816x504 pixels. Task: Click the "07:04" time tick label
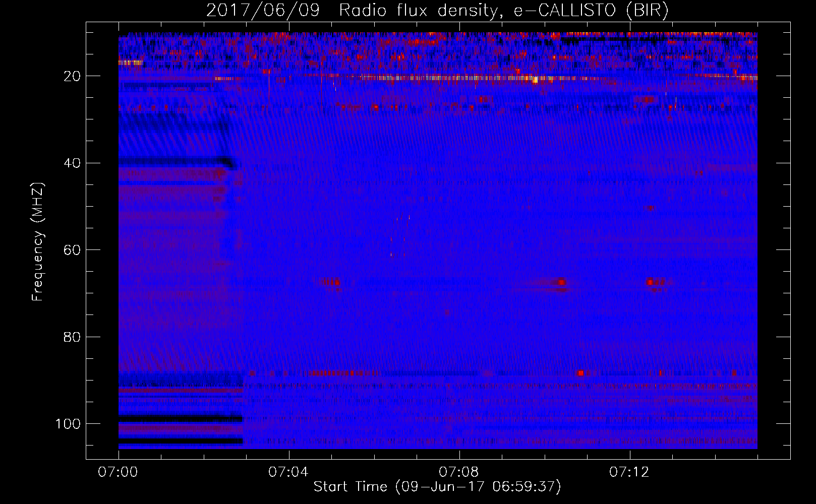288,472
